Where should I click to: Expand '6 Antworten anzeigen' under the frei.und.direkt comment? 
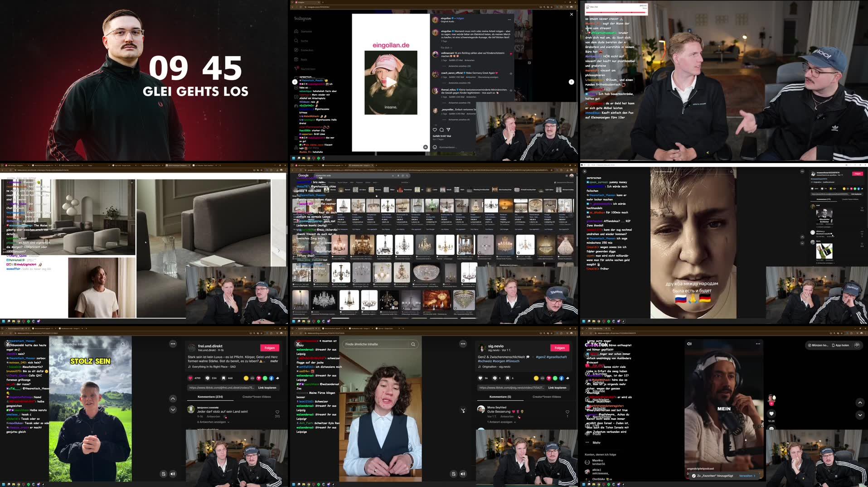tap(211, 422)
